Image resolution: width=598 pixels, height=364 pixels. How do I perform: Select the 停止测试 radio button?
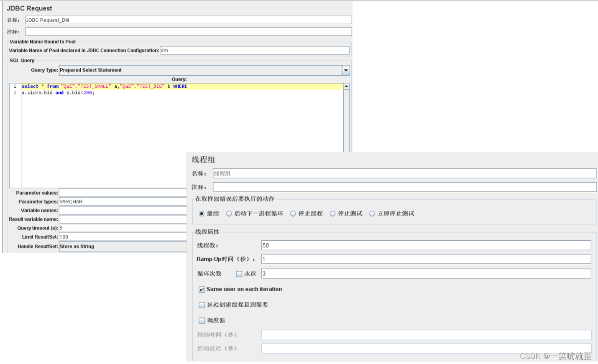click(x=332, y=214)
